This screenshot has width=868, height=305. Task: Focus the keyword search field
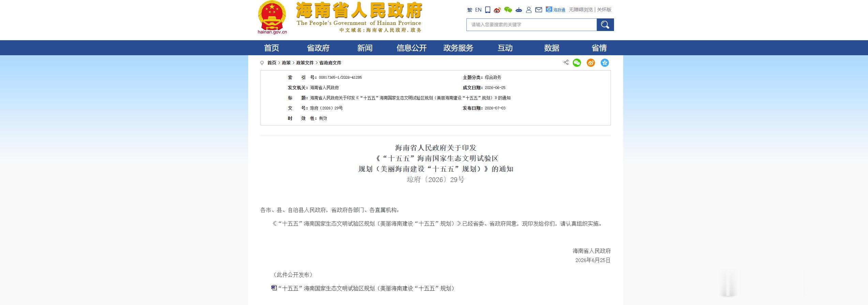[532, 25]
